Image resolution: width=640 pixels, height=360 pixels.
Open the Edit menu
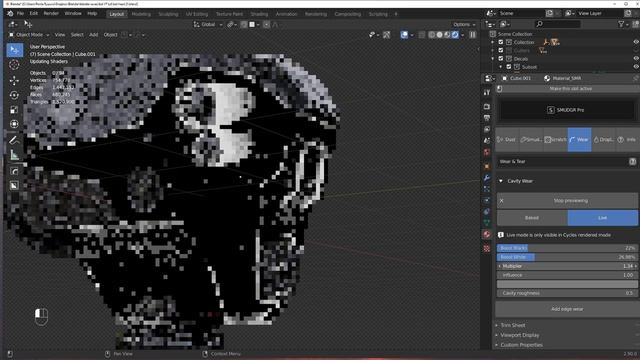pyautogui.click(x=33, y=13)
